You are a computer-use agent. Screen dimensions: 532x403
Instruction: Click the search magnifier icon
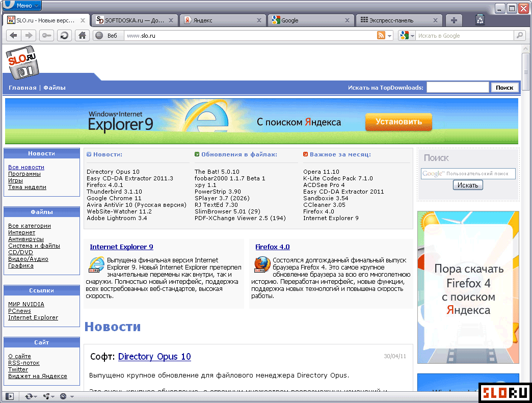pyautogui.click(x=519, y=35)
